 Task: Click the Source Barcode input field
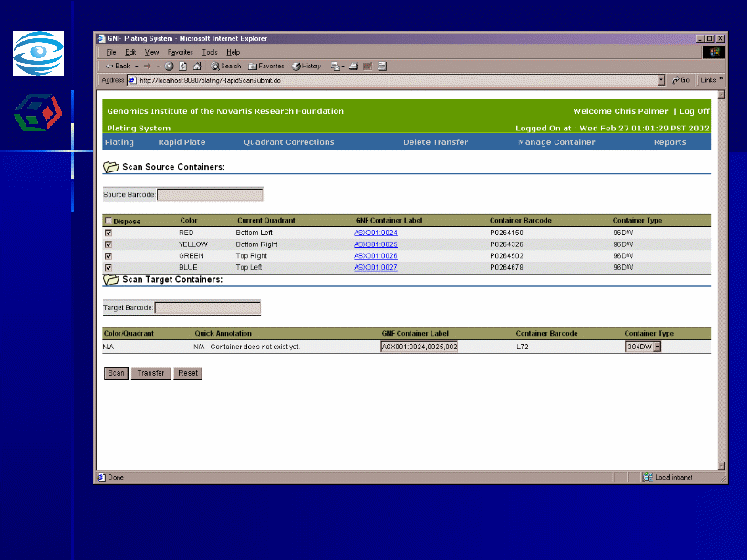click(210, 195)
